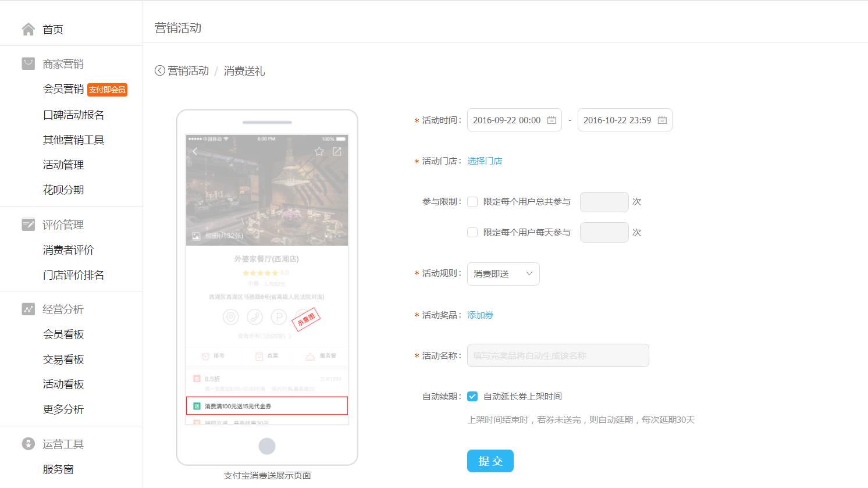Click 外婆家餐厅(西湖店) title in preview
The width and height of the screenshot is (868, 488).
(x=266, y=259)
